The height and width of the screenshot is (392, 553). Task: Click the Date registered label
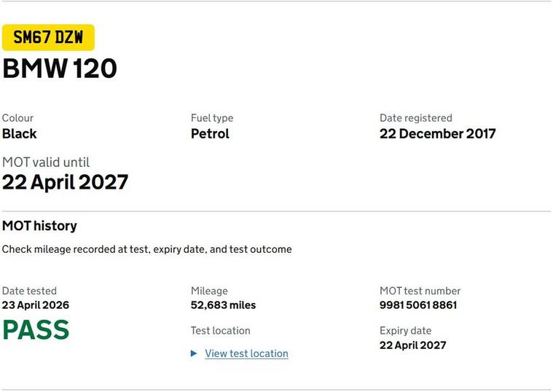(415, 118)
